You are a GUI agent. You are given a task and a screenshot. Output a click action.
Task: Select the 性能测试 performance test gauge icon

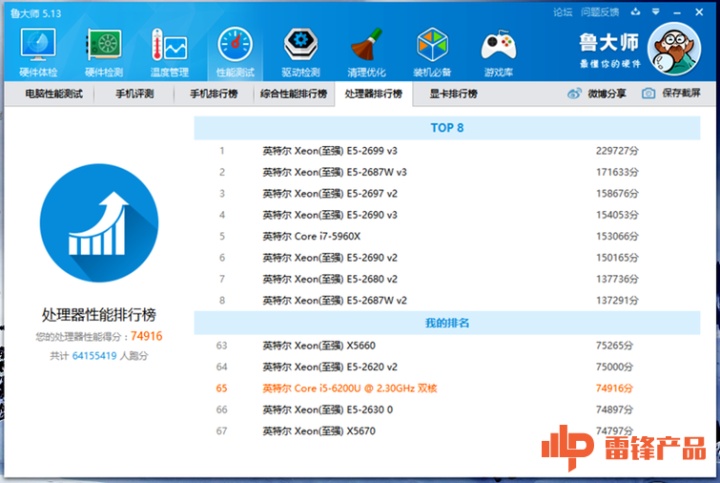click(x=235, y=52)
